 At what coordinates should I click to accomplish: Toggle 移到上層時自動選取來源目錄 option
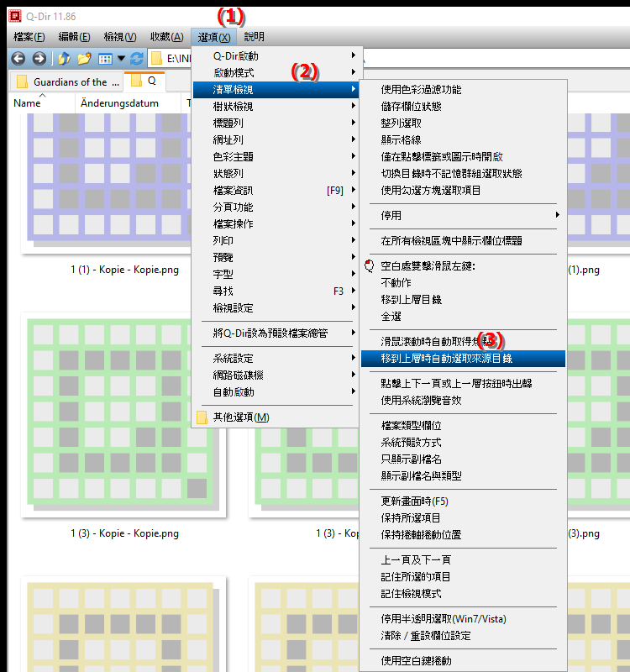463,359
